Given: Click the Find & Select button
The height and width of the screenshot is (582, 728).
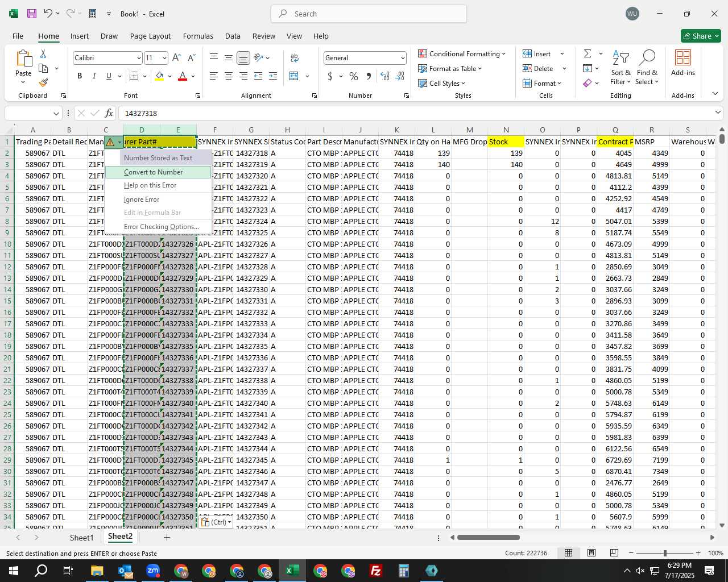Looking at the screenshot, I should tap(647, 68).
